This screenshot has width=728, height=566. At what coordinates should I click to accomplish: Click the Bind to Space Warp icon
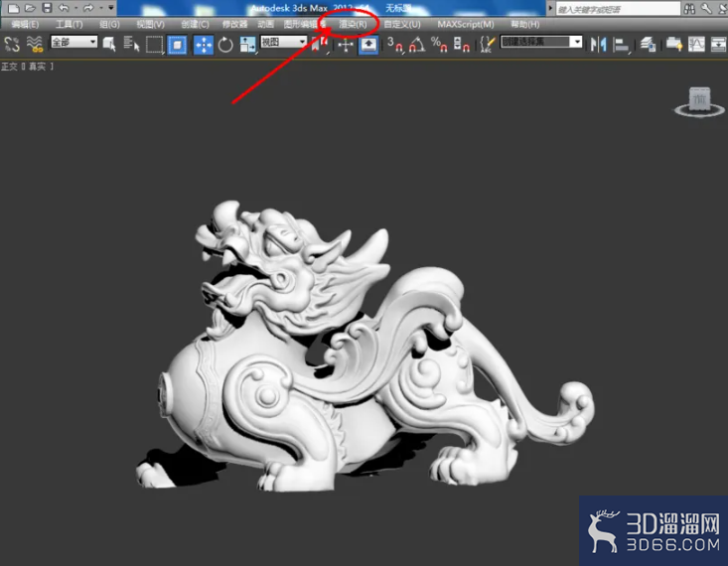(35, 44)
